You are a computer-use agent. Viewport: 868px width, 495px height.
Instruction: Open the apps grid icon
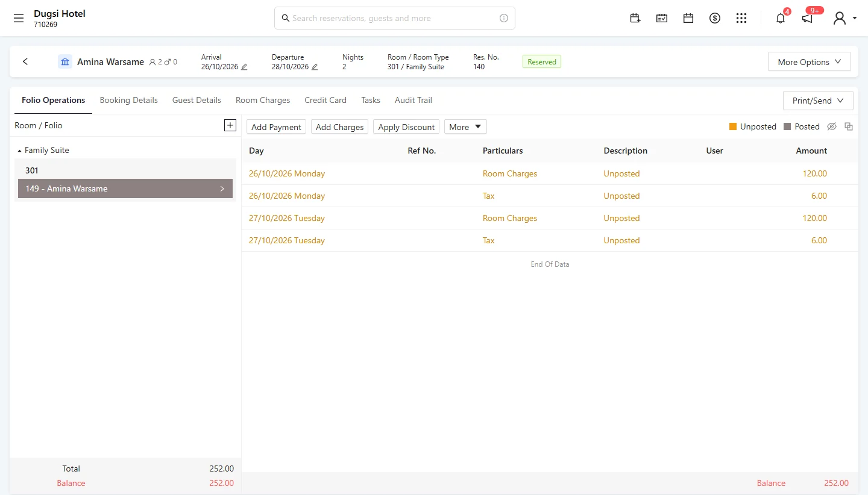pos(741,18)
